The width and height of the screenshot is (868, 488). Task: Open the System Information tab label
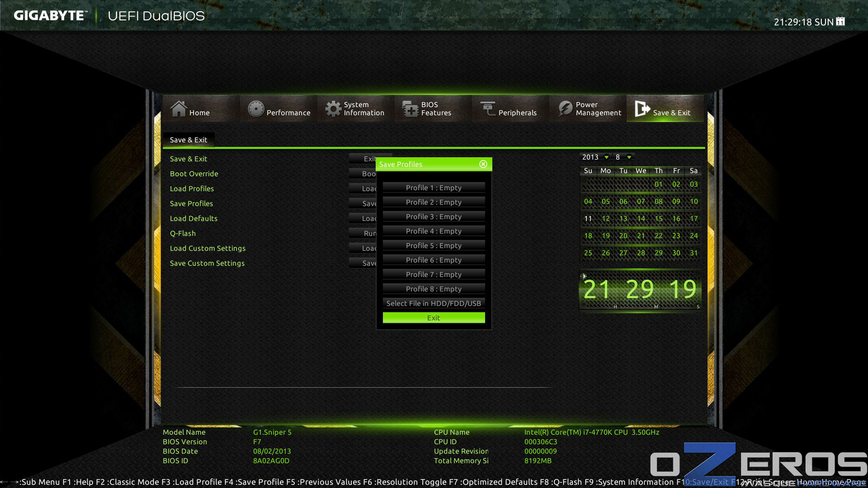coord(364,108)
